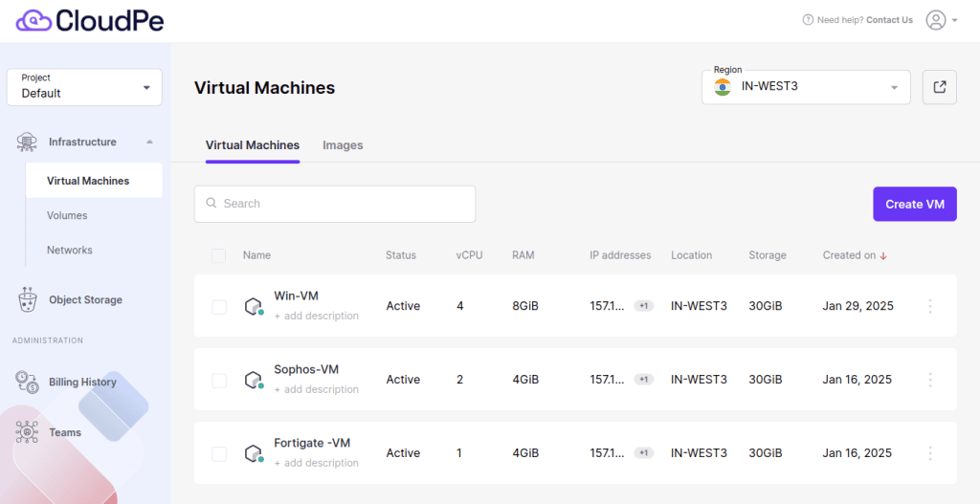Click the open external link icon button
This screenshot has width=980, height=504.
click(x=940, y=87)
